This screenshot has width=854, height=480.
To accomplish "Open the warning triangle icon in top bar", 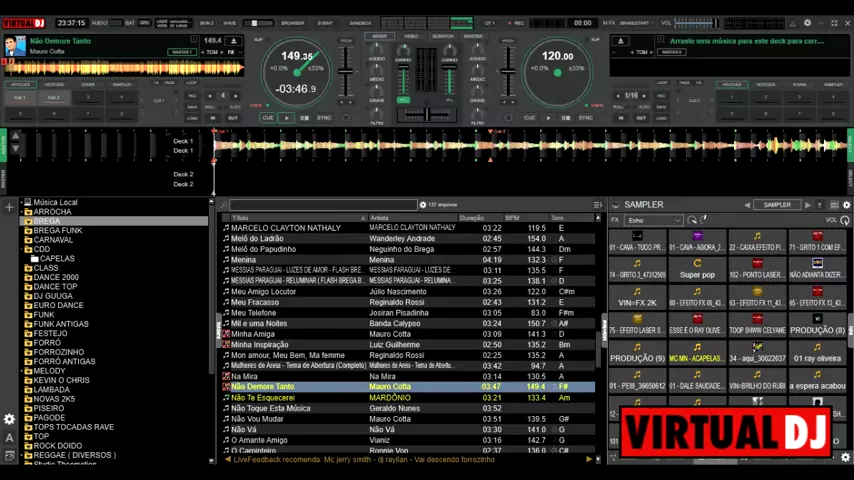I will point(792,23).
